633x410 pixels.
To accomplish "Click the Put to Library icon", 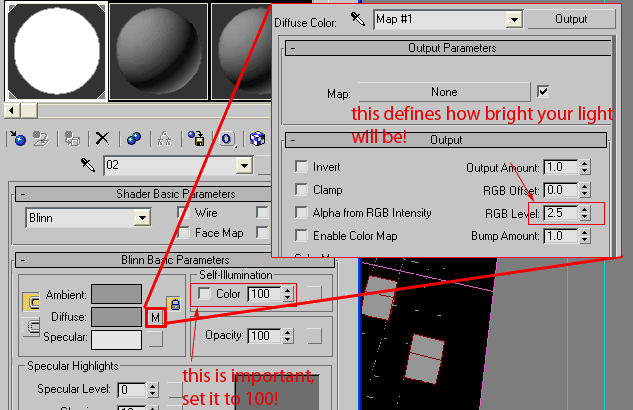I will [x=196, y=138].
